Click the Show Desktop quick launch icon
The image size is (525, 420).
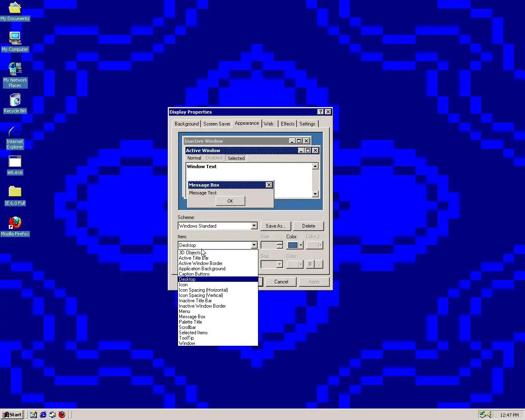pyautogui.click(x=34, y=415)
